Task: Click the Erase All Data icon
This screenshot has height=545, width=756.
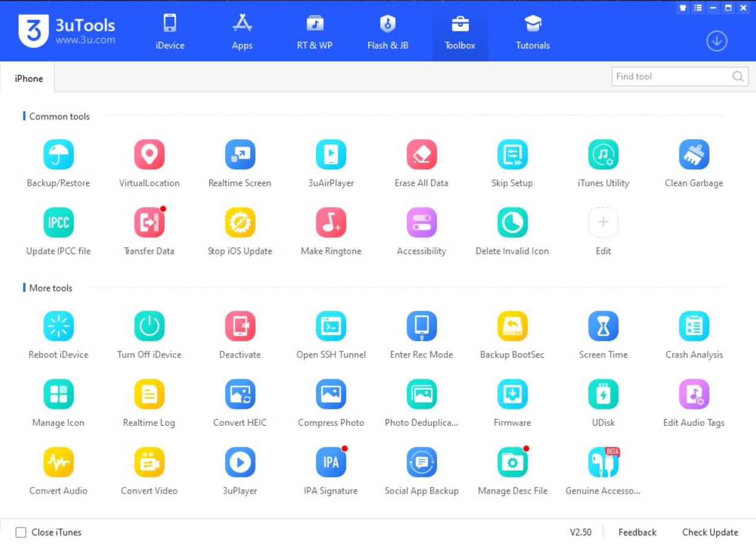Action: point(421,155)
